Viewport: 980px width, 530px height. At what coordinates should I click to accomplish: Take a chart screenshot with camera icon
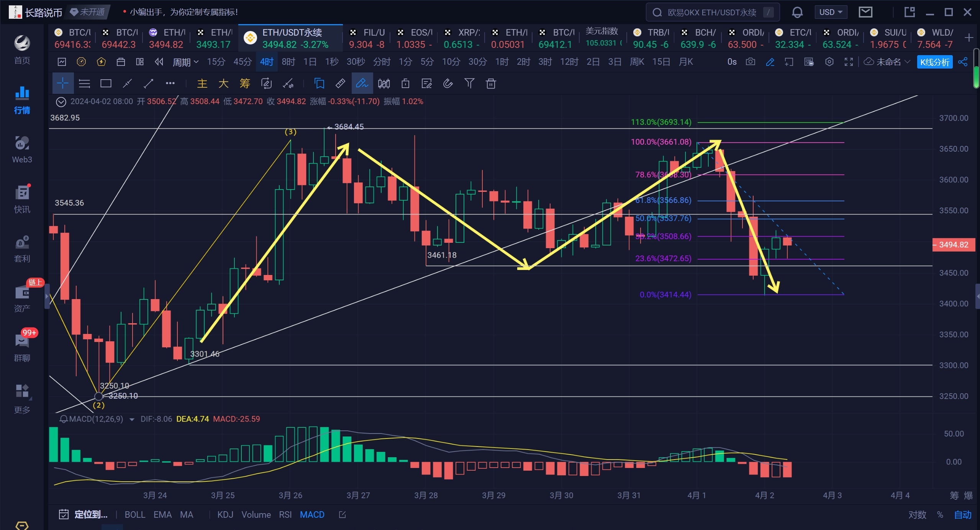coord(751,62)
